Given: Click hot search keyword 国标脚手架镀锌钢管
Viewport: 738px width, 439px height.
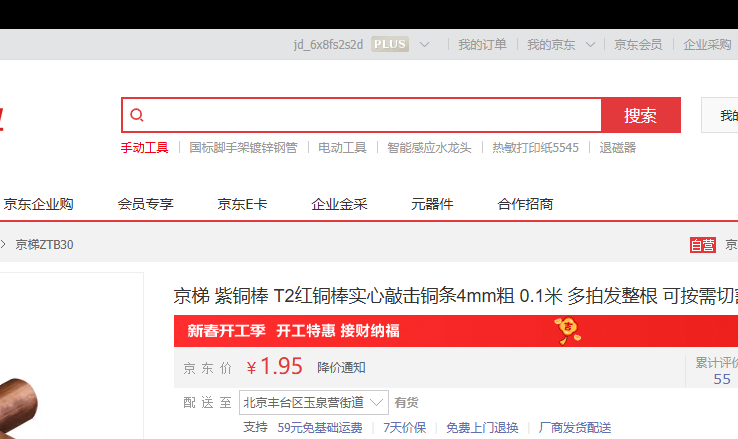Looking at the screenshot, I should pos(243,148).
